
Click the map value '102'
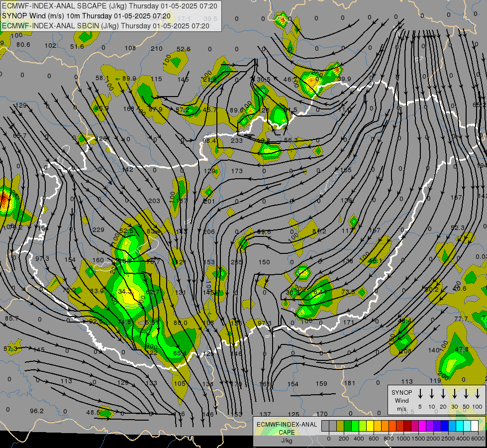pos(50,46)
